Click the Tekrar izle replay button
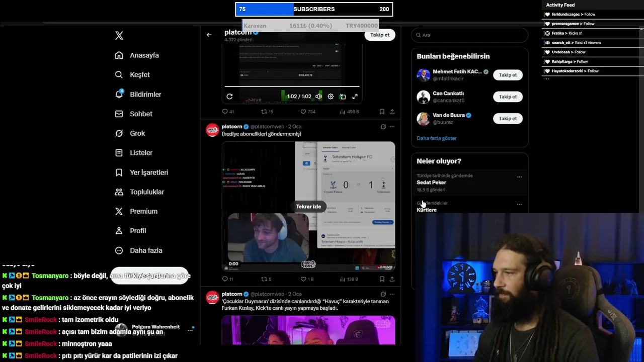The height and width of the screenshot is (362, 644). tap(308, 207)
